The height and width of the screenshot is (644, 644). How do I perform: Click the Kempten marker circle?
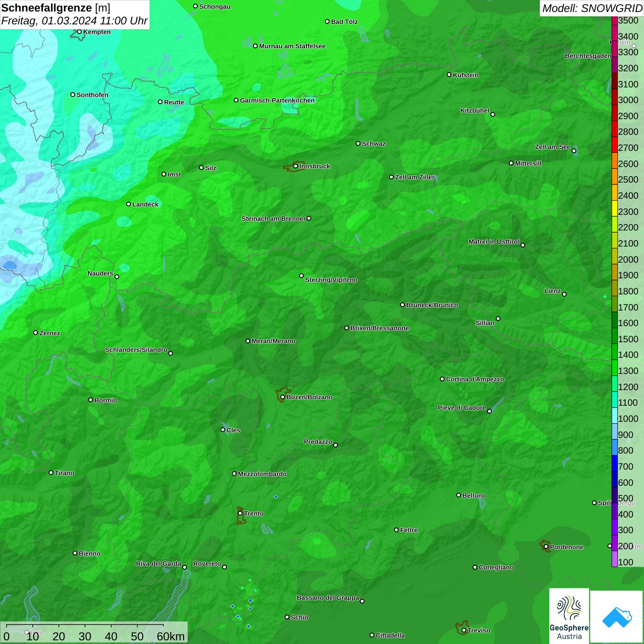pyautogui.click(x=80, y=32)
